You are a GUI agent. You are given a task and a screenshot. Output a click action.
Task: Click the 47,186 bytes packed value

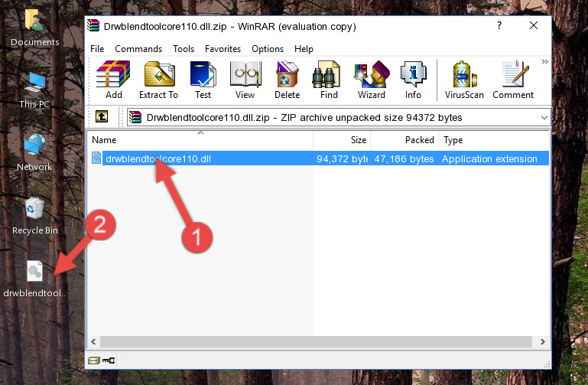pos(404,158)
